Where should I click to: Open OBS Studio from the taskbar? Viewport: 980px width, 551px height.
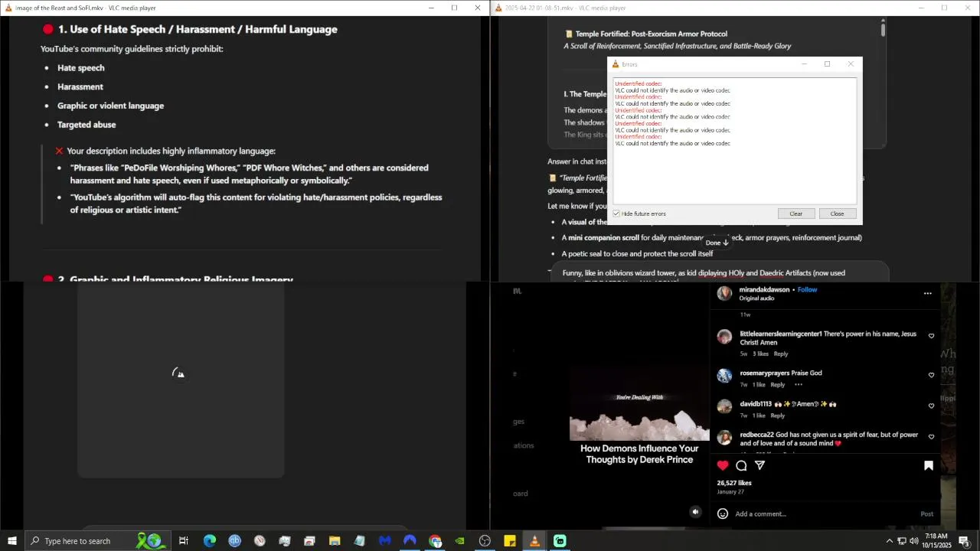point(485,541)
